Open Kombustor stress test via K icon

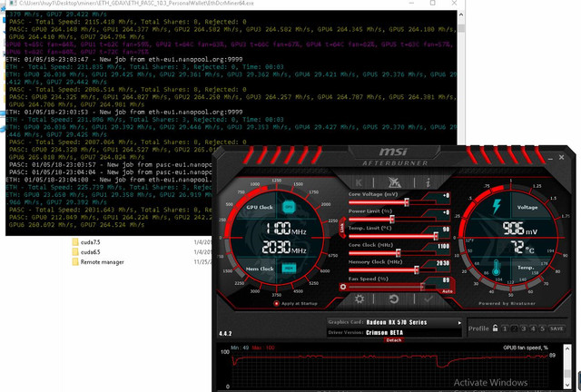pos(359,182)
